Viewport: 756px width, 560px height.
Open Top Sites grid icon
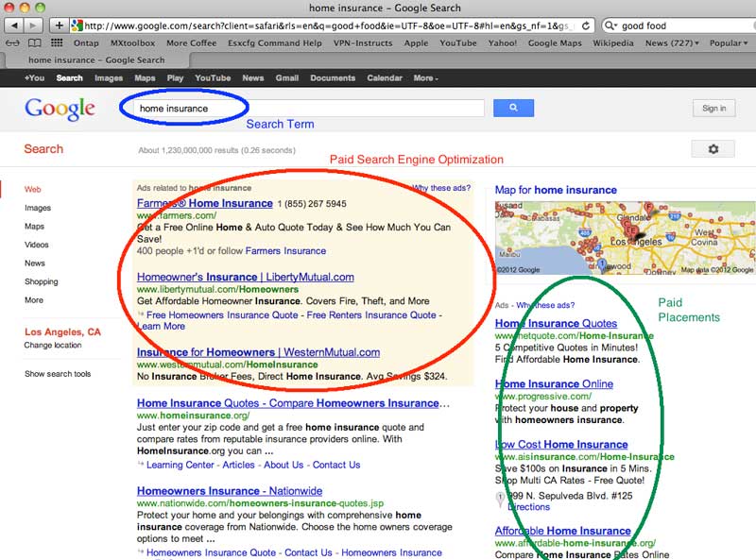[x=57, y=42]
